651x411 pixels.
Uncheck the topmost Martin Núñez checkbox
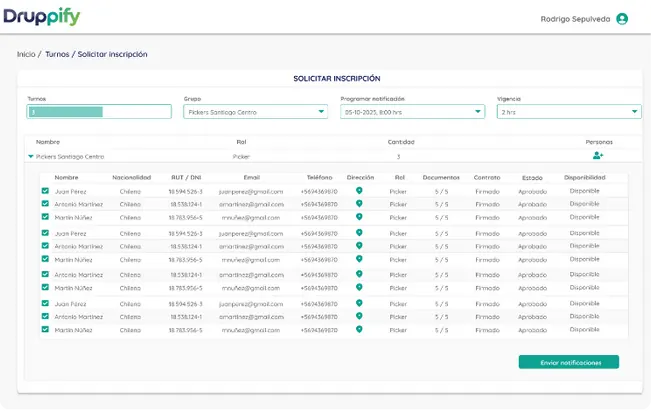[45, 217]
